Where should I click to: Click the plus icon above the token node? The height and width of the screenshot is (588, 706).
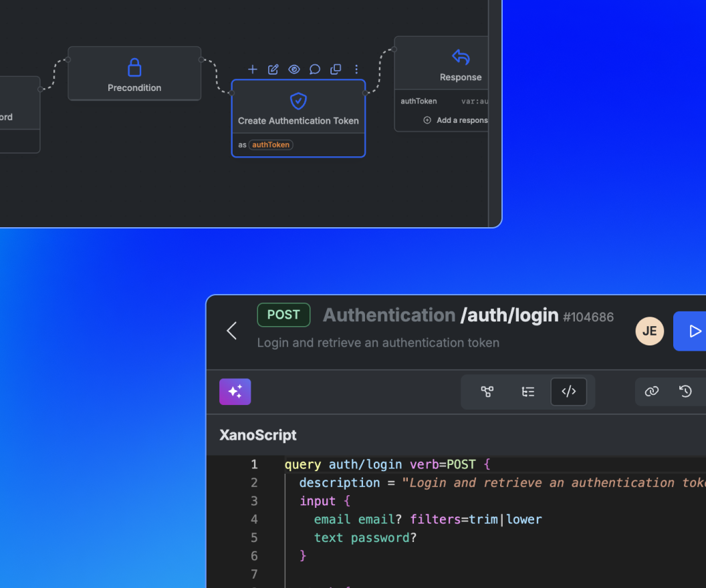(253, 69)
